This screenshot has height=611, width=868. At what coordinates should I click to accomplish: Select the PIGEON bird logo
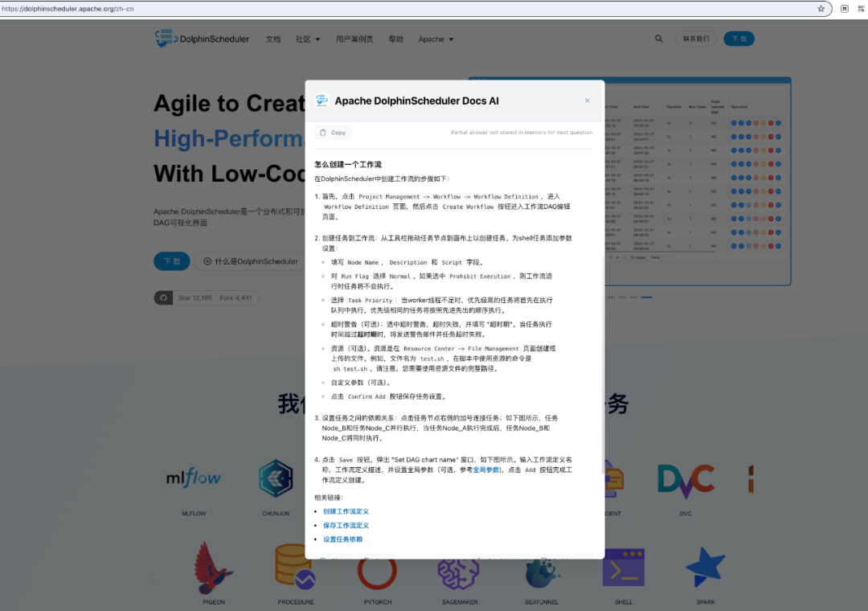pyautogui.click(x=212, y=568)
